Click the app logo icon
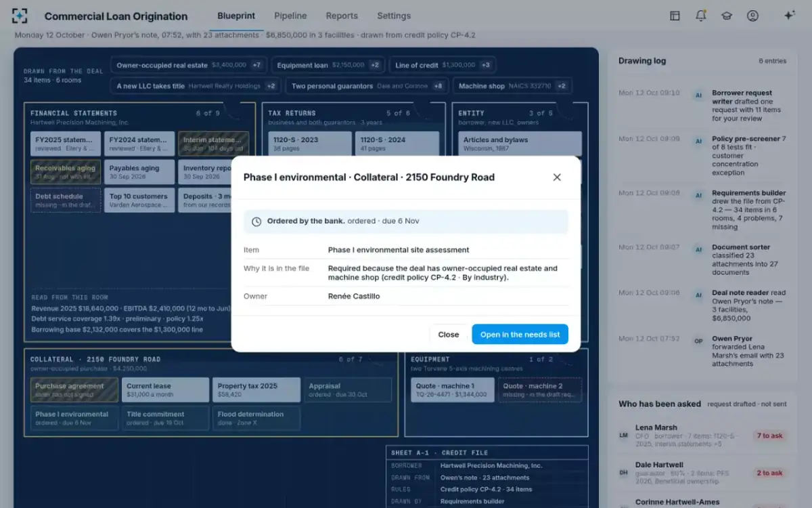 click(20, 16)
